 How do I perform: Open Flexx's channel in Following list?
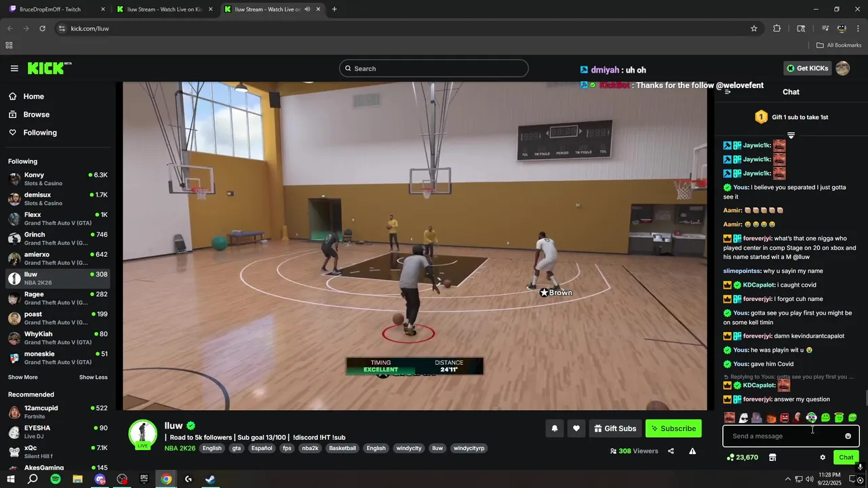click(58, 218)
